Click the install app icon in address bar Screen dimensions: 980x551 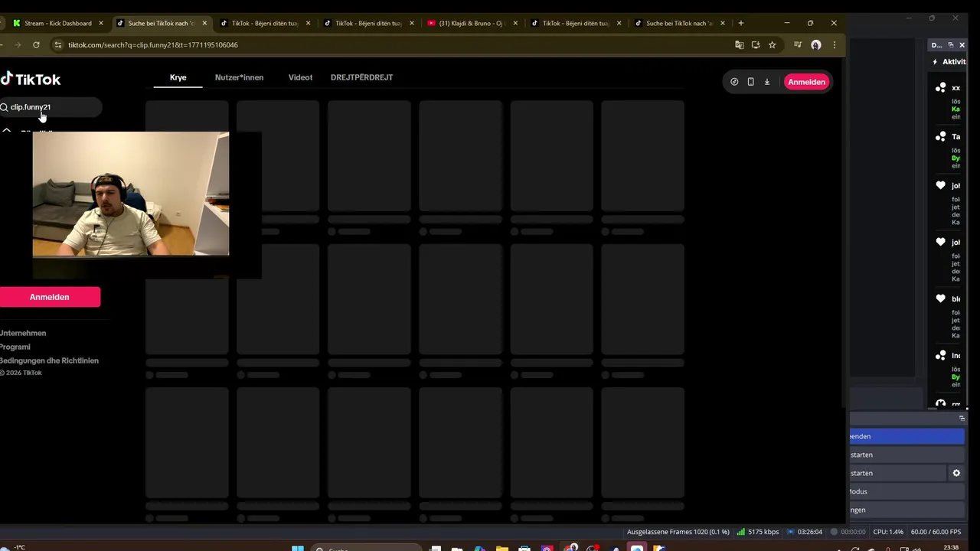tap(756, 44)
